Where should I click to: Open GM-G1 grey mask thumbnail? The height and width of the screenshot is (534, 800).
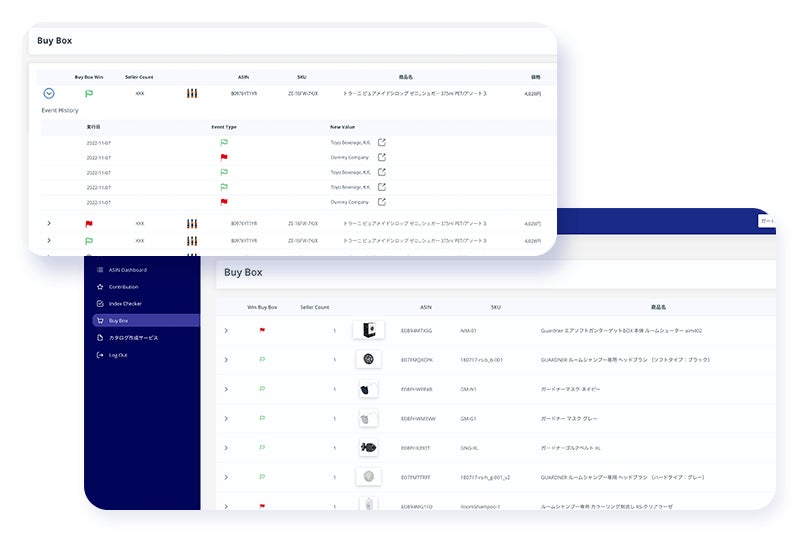(368, 418)
